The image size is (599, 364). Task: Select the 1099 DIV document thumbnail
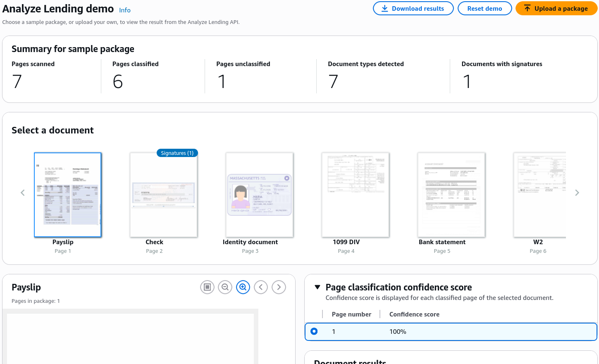(x=356, y=195)
